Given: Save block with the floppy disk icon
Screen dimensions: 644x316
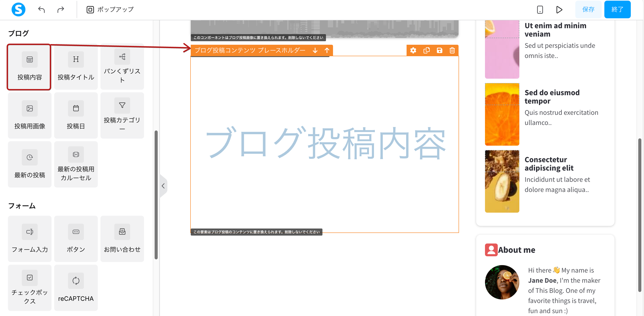Looking at the screenshot, I should (439, 50).
